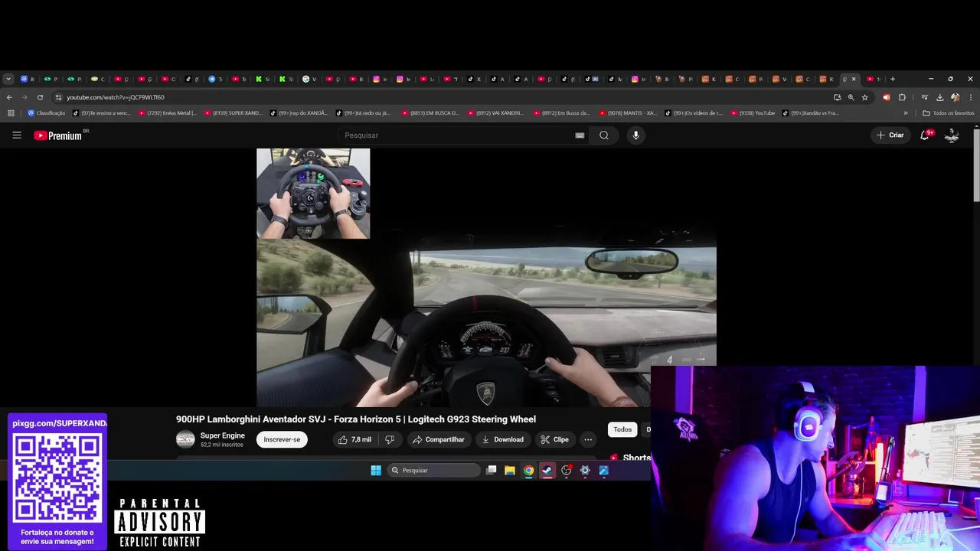The height and width of the screenshot is (551, 980).
Task: Open the Classificação bookmark
Action: [47, 113]
